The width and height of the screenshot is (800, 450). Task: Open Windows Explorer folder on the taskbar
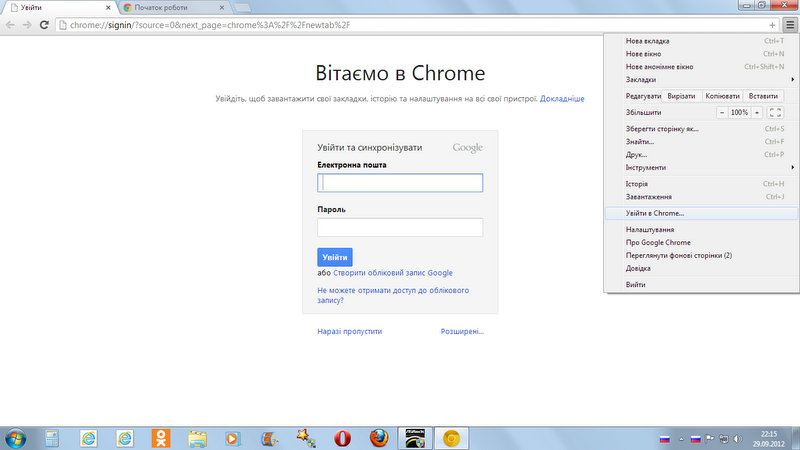(197, 438)
